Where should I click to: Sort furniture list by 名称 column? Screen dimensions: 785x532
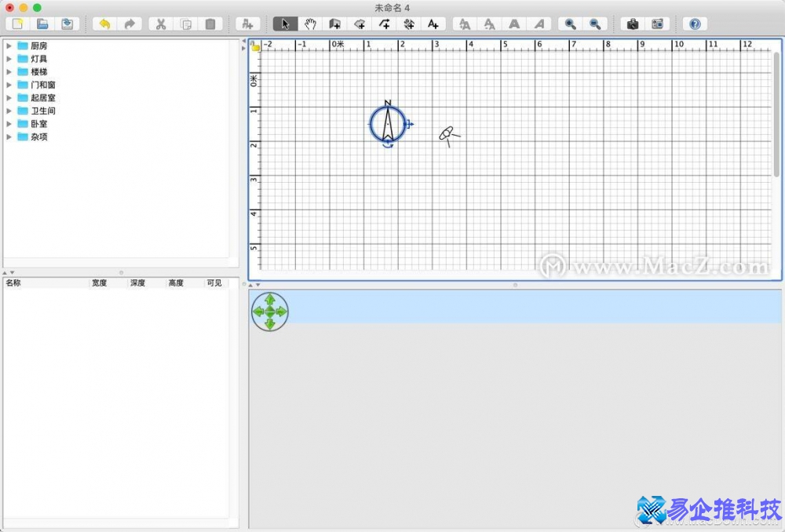coord(39,282)
